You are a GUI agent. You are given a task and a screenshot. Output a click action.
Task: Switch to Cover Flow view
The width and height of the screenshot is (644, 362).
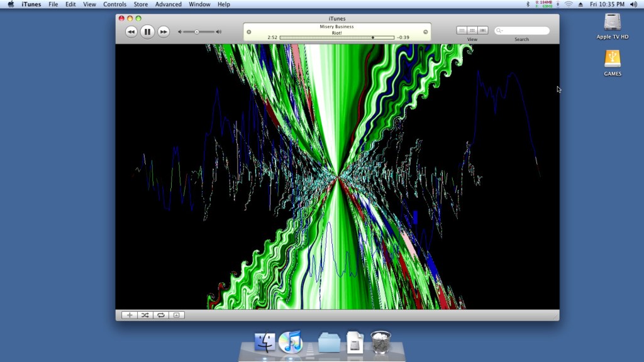pos(483,30)
